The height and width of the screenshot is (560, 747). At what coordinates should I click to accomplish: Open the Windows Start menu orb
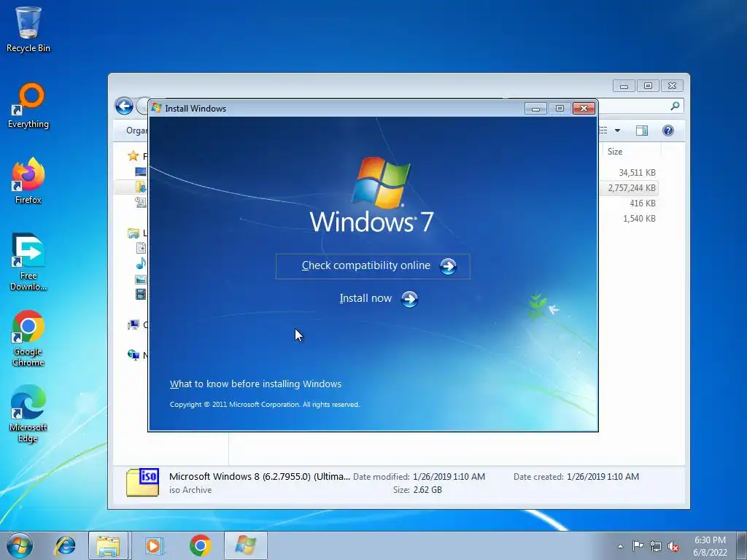pyautogui.click(x=20, y=545)
